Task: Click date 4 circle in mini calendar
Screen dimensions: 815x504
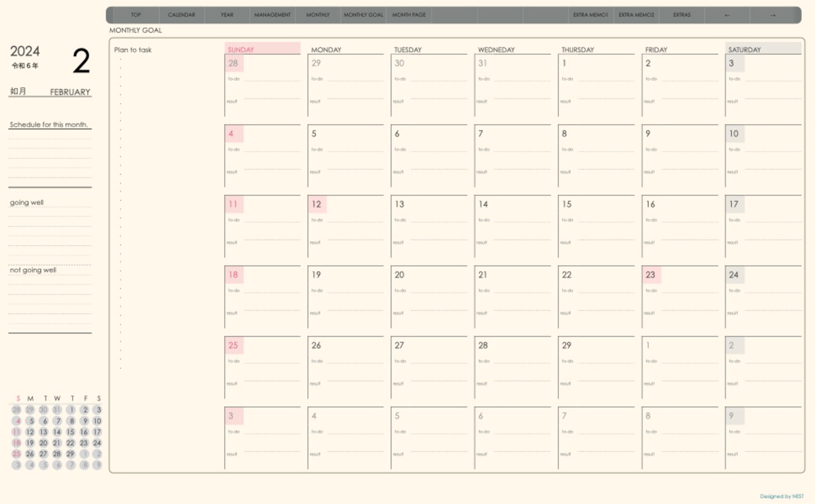Action: pos(17,421)
